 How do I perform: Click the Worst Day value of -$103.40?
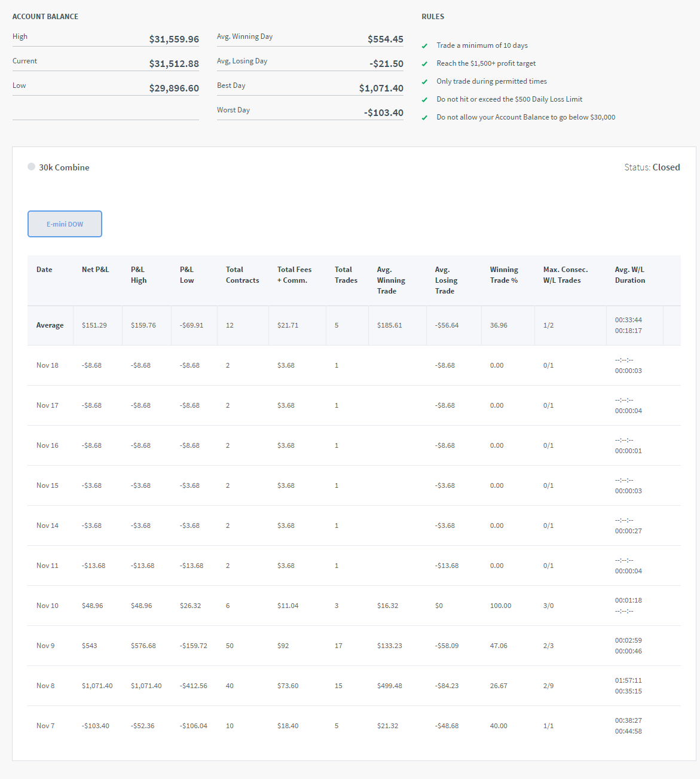383,112
